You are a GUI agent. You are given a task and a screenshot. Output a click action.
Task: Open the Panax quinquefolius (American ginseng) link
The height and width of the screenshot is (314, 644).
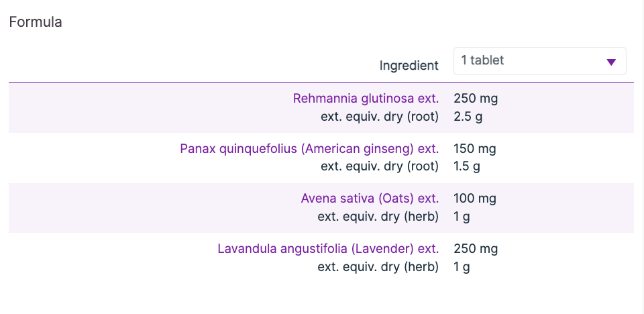309,148
